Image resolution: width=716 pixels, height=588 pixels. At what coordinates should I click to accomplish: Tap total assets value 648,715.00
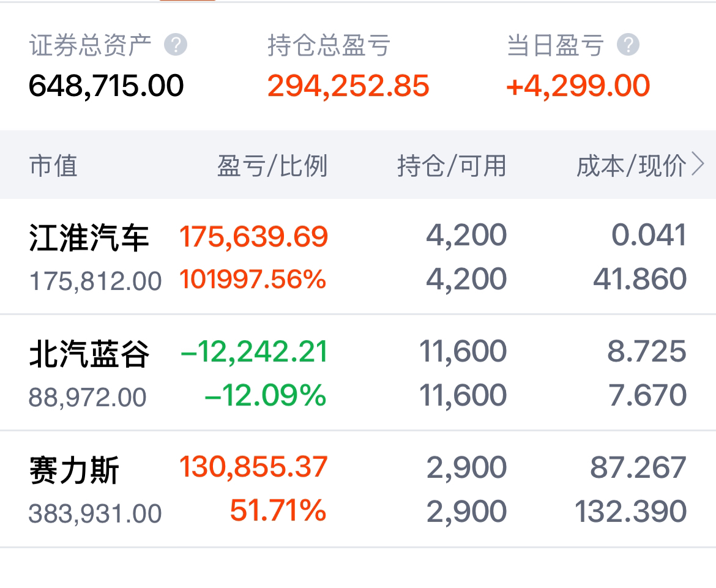[106, 86]
